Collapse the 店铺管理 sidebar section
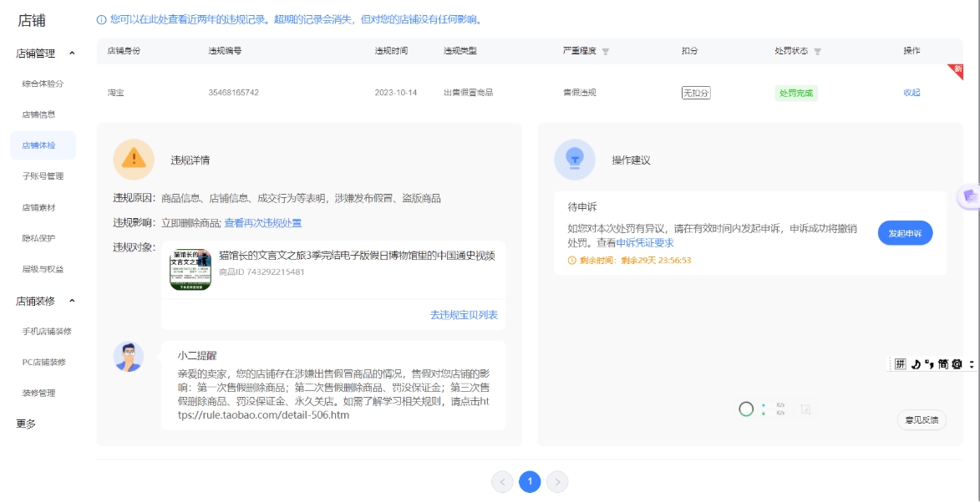 tap(72, 53)
